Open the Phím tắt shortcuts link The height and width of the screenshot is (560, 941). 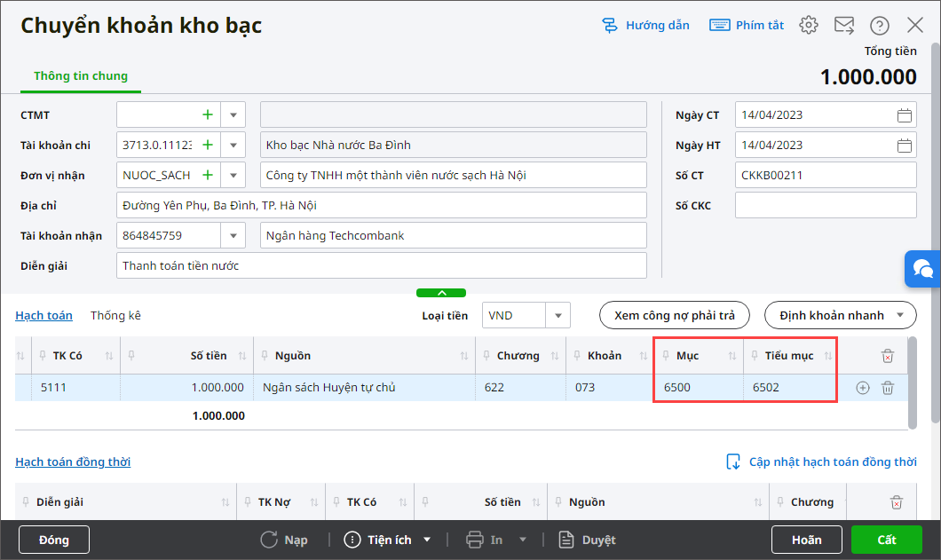click(x=747, y=25)
